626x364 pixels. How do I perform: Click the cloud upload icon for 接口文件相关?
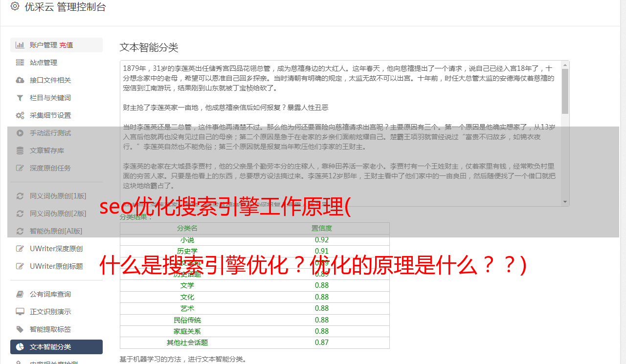click(20, 80)
